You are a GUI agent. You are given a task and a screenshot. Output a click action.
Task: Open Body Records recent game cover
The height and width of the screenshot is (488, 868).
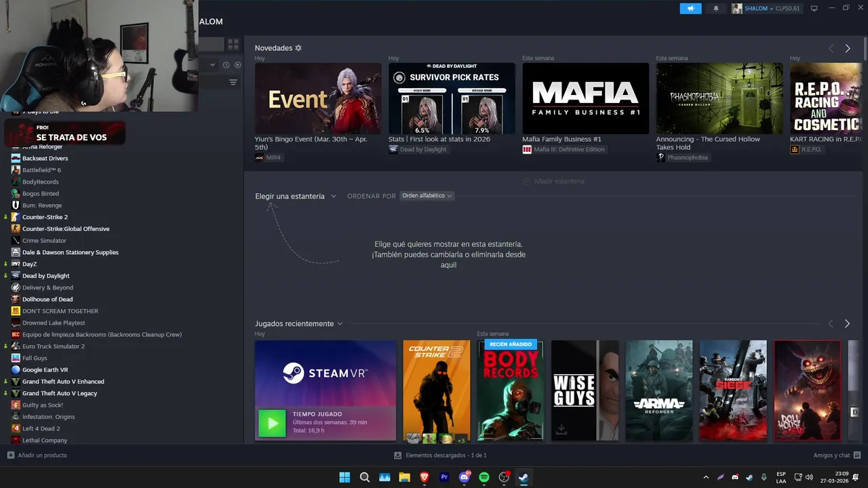[x=510, y=391]
